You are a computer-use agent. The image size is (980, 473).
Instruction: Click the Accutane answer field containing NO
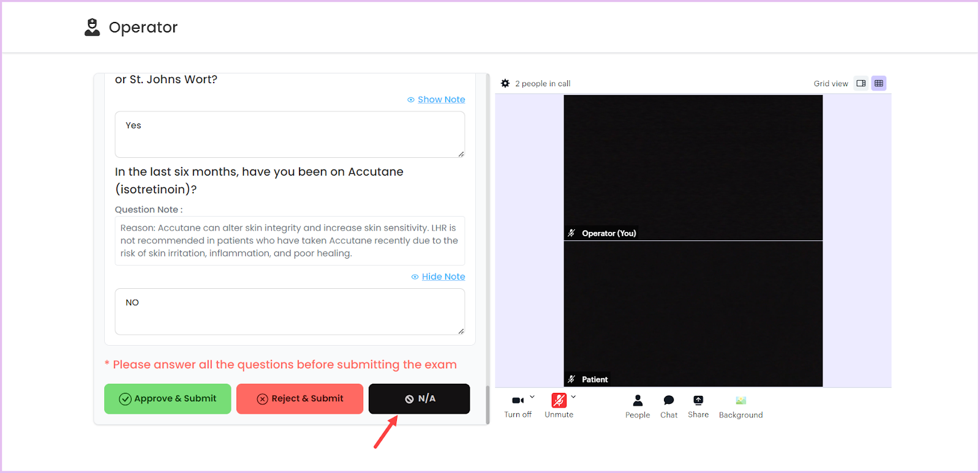pyautogui.click(x=290, y=311)
